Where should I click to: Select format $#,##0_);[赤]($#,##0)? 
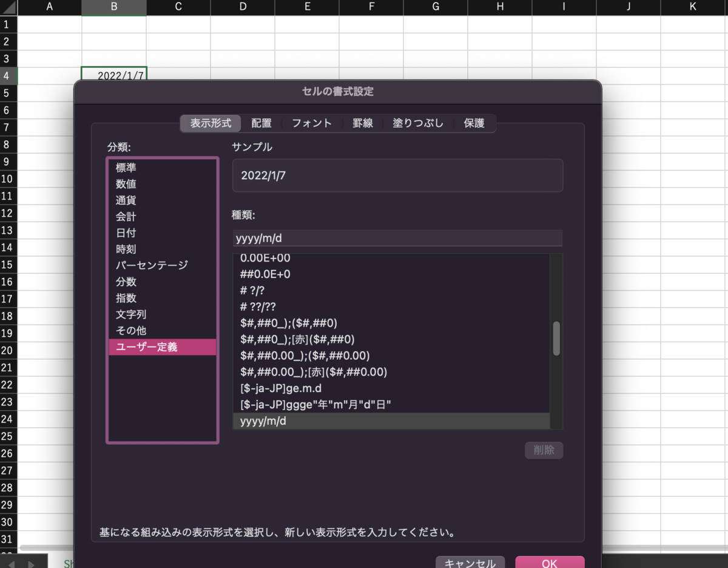point(391,339)
